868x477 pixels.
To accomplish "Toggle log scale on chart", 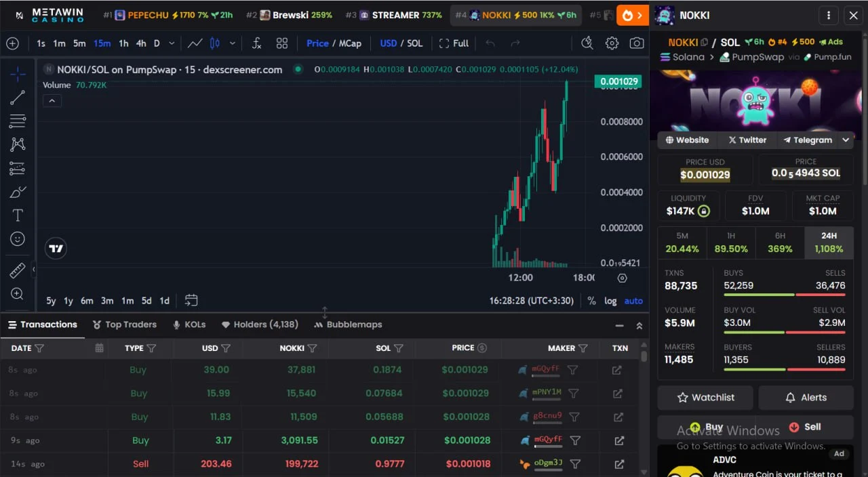I will (x=610, y=301).
